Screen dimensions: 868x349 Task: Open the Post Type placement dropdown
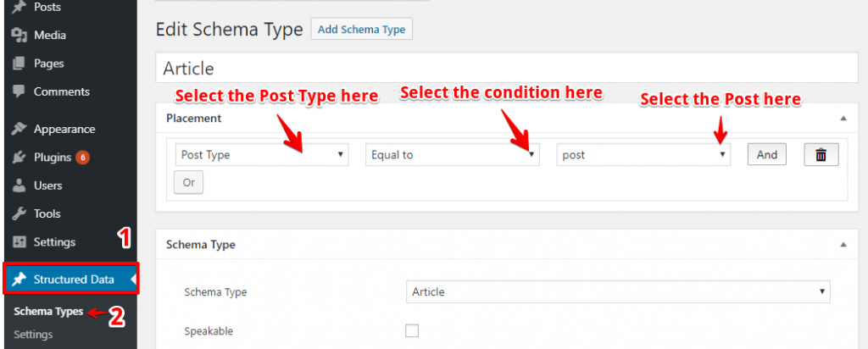click(262, 155)
